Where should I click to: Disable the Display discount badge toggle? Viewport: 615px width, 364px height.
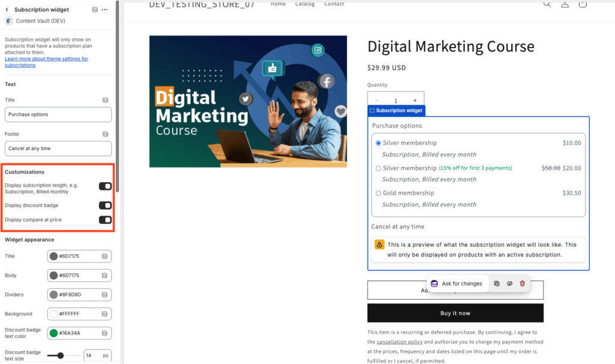click(105, 205)
